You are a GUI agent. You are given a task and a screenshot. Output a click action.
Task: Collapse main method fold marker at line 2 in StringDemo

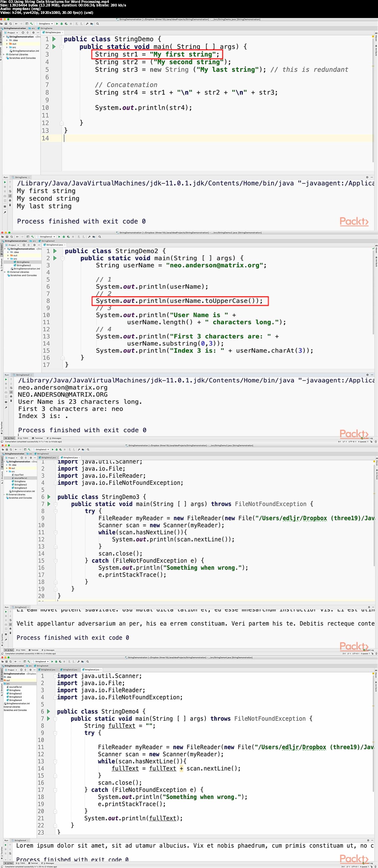[62, 47]
